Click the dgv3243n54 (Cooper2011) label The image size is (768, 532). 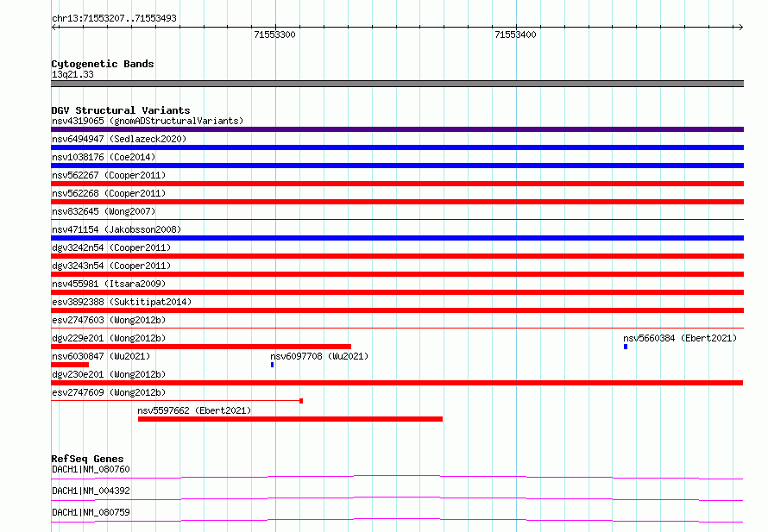[111, 266]
